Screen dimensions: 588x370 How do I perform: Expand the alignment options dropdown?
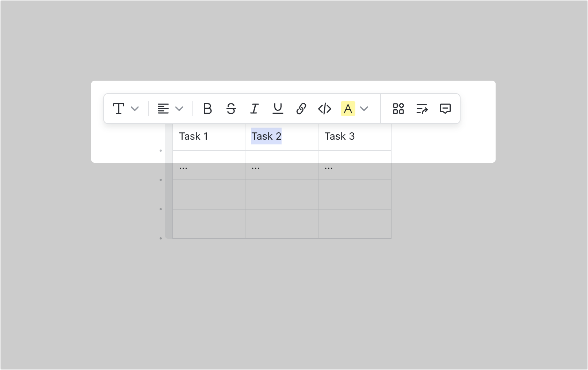coord(179,109)
